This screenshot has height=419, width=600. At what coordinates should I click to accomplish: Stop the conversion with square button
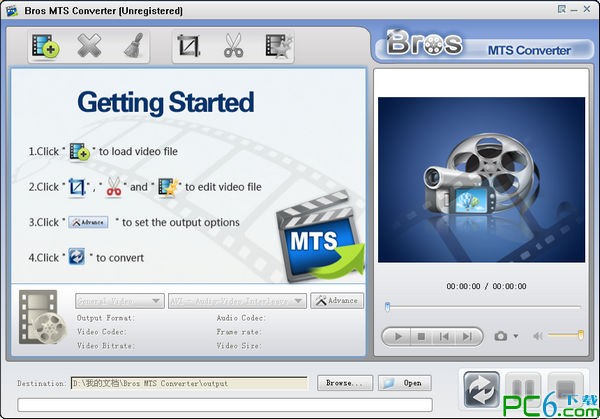point(567,389)
